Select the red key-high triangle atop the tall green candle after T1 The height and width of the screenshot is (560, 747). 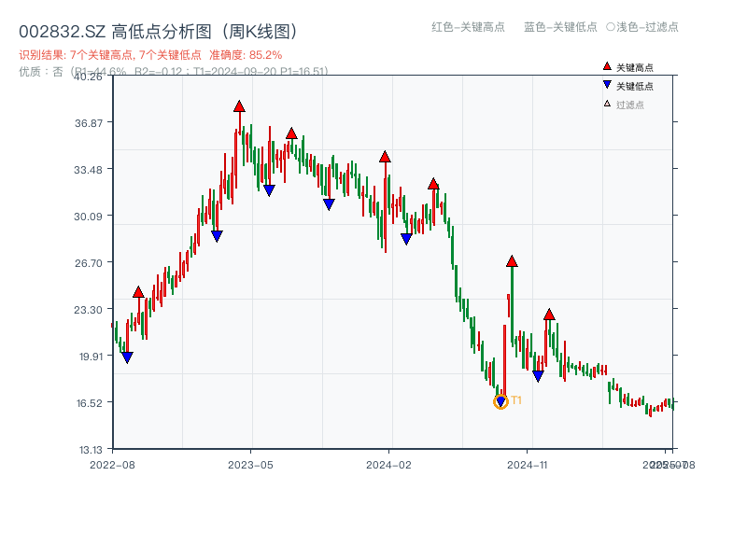point(512,261)
